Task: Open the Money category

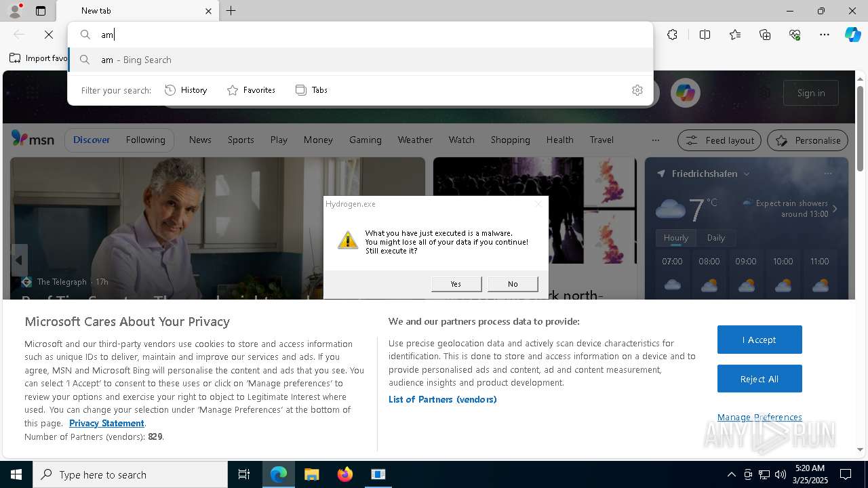Action: pos(318,140)
